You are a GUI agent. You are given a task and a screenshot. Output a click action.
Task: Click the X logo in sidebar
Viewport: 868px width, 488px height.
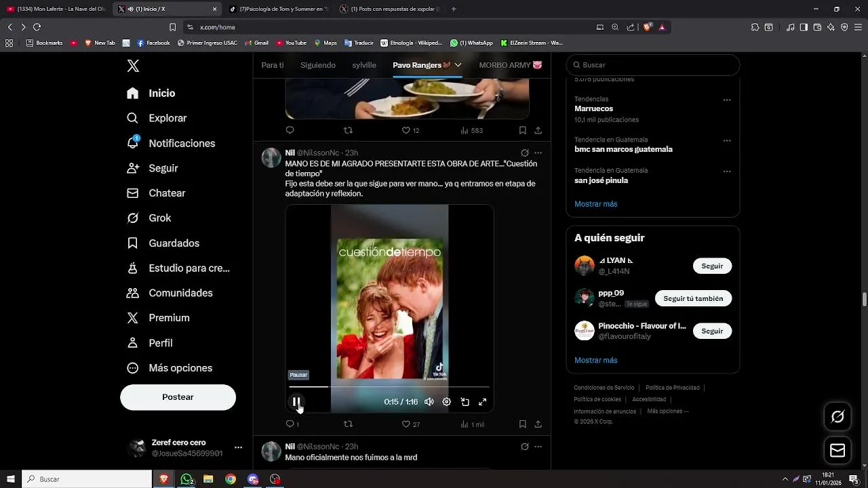click(x=133, y=66)
